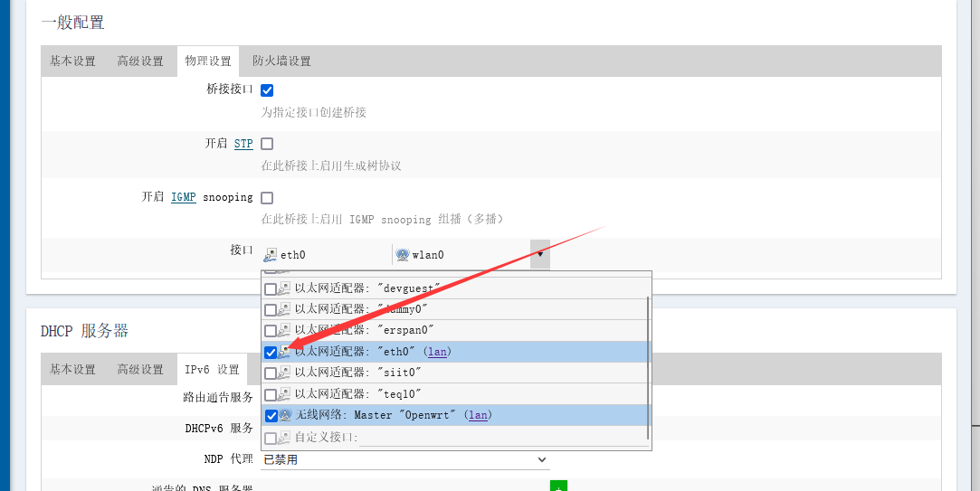Click the wlan0 wireless icon in the 接口 field
Image resolution: width=980 pixels, height=491 pixels.
tap(403, 255)
